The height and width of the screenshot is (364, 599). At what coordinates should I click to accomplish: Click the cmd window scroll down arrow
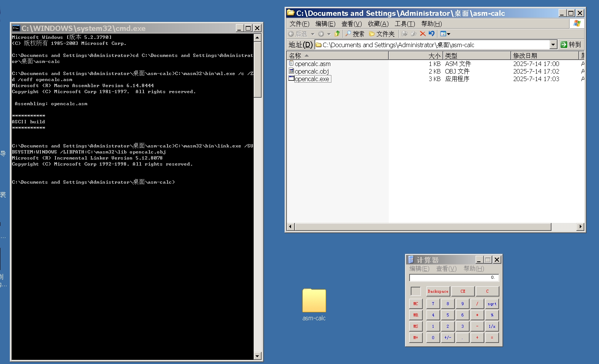(257, 356)
